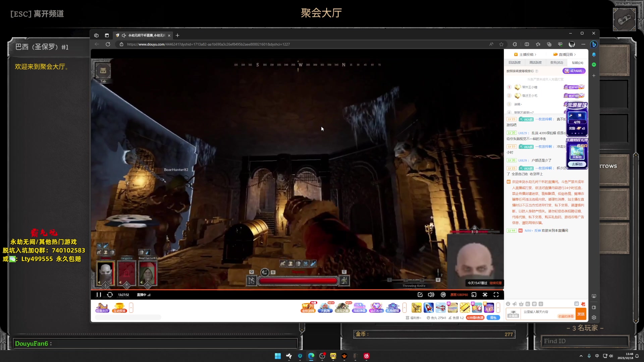Open the 原画1080P60 quality selector
This screenshot has height=362, width=644.
point(459,295)
